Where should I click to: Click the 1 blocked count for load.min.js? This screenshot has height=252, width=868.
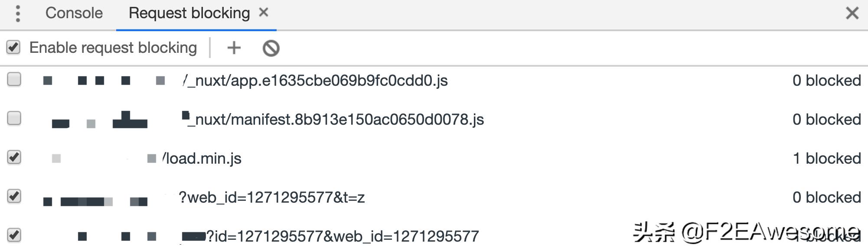(x=826, y=158)
